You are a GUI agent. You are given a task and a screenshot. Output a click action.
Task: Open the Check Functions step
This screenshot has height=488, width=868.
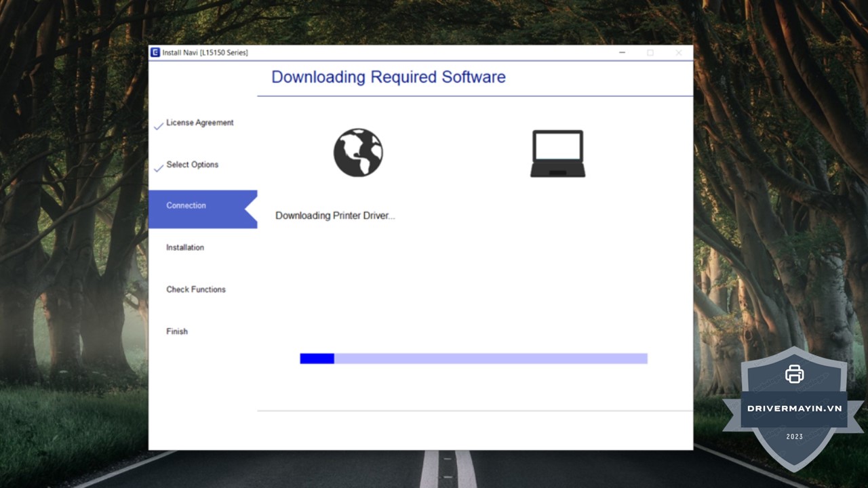(x=196, y=289)
